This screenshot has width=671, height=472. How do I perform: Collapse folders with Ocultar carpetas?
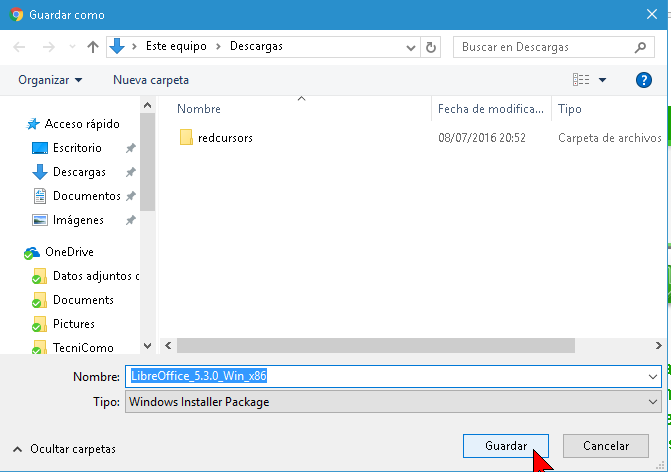(x=65, y=449)
